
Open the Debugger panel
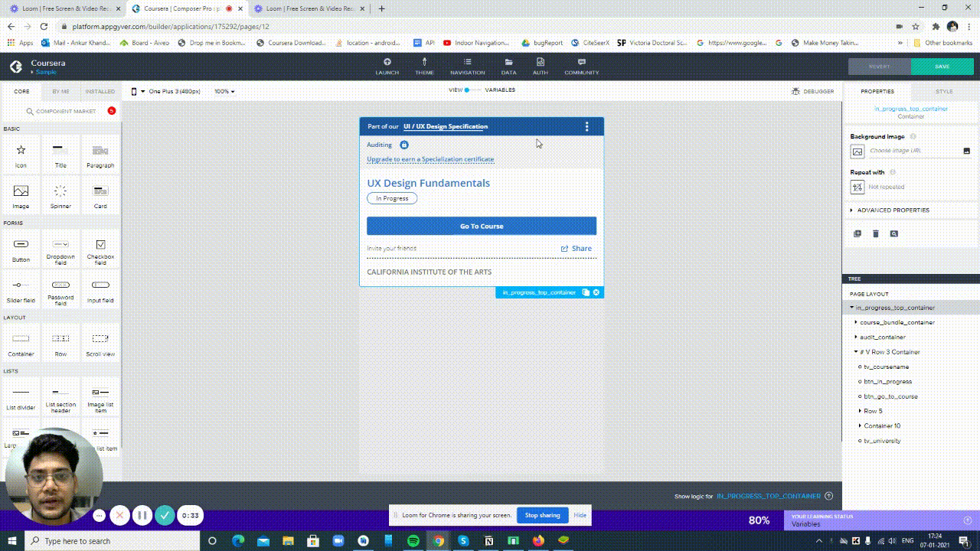[814, 91]
